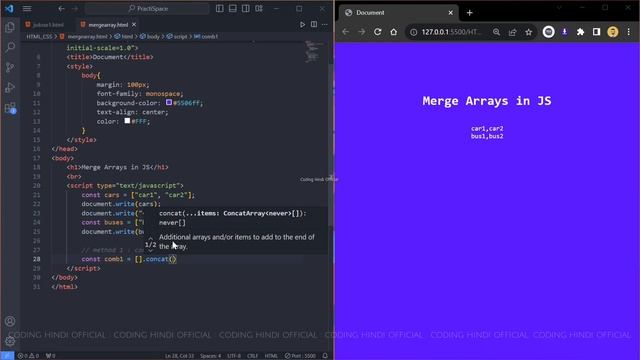The image size is (640, 360).
Task: Share this page from address bar
Action: coord(513,32)
